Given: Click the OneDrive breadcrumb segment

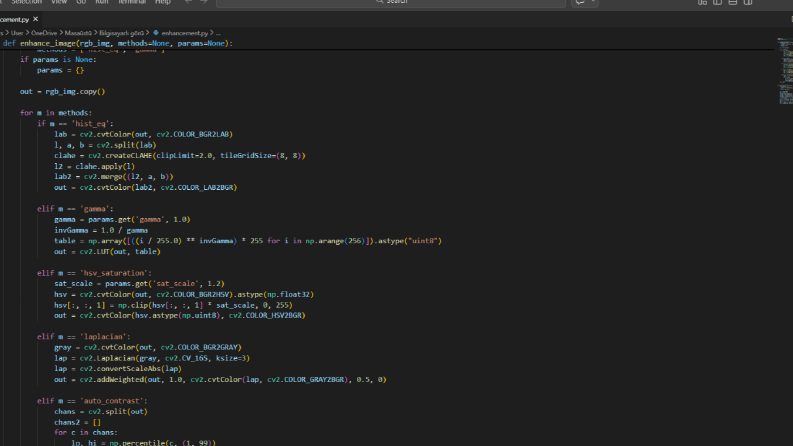Looking at the screenshot, I should (x=44, y=33).
